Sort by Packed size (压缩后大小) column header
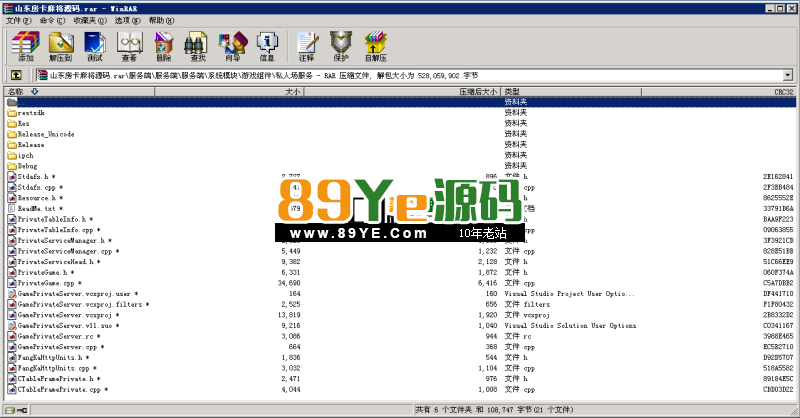 [x=402, y=92]
